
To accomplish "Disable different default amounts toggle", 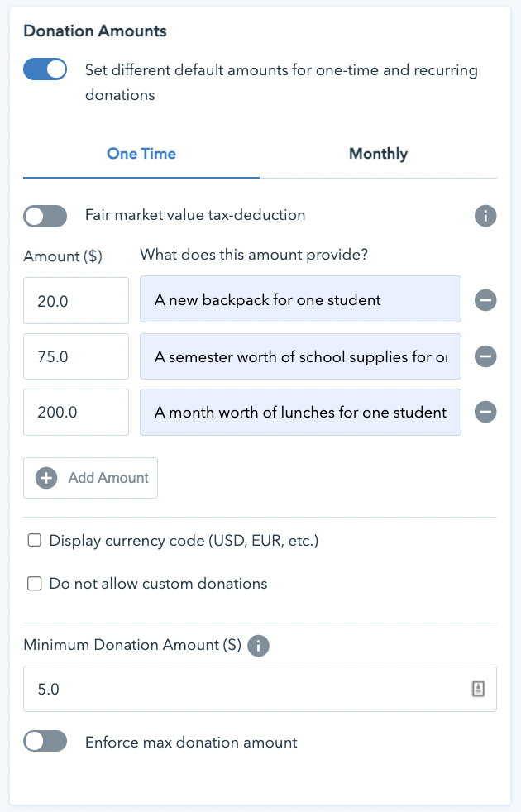I will tap(45, 69).
